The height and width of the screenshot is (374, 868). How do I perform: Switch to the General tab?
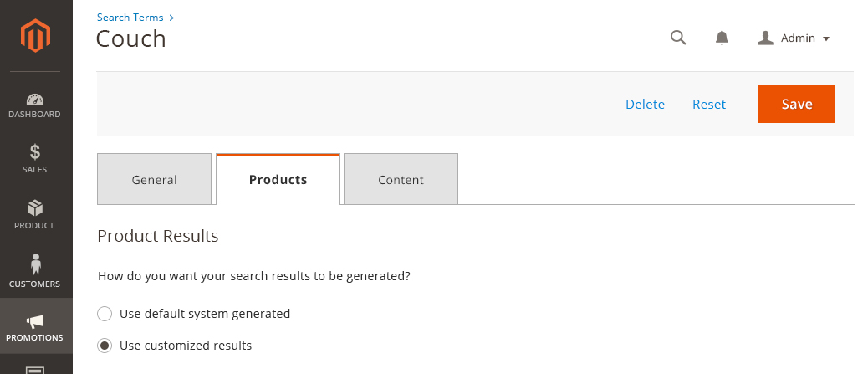click(154, 179)
